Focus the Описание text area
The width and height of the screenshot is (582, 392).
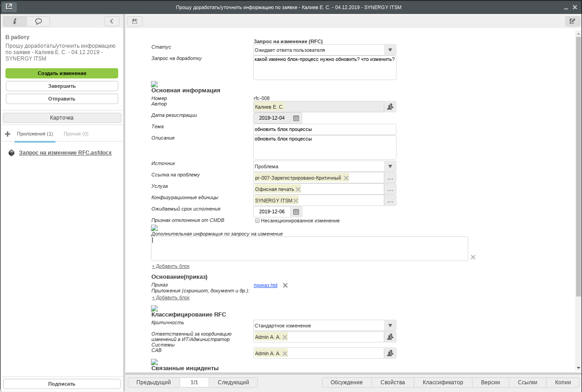[x=325, y=147]
